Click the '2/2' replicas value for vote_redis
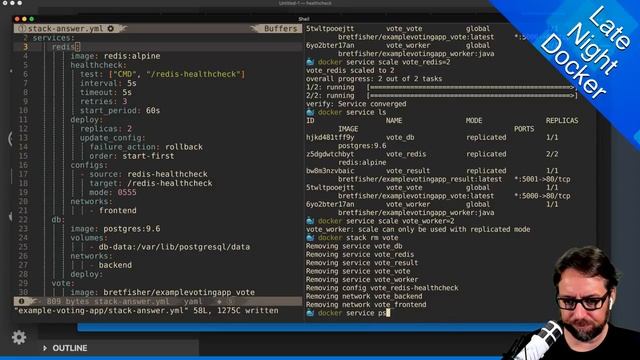The image size is (640, 360). click(552, 154)
